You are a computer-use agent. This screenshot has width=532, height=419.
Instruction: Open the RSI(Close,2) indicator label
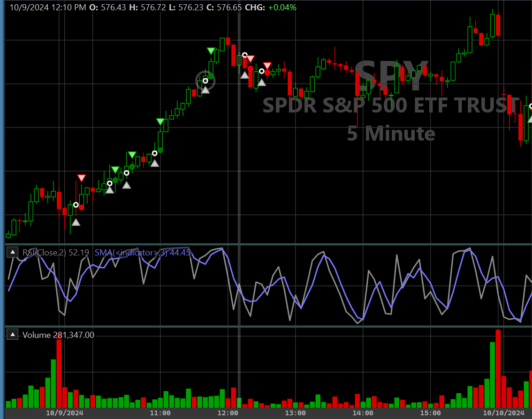coord(55,253)
